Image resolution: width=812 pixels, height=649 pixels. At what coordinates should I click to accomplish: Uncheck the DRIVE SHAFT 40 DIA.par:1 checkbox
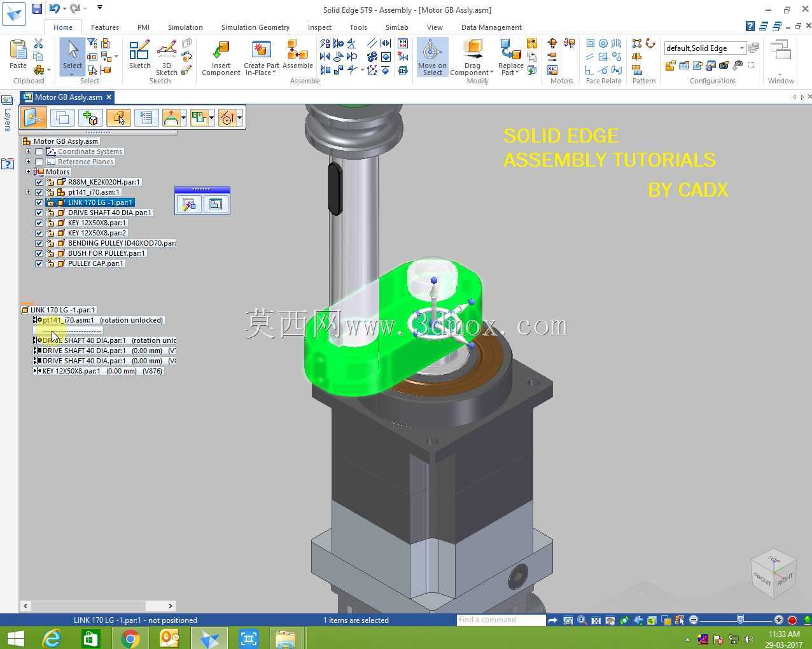click(39, 213)
